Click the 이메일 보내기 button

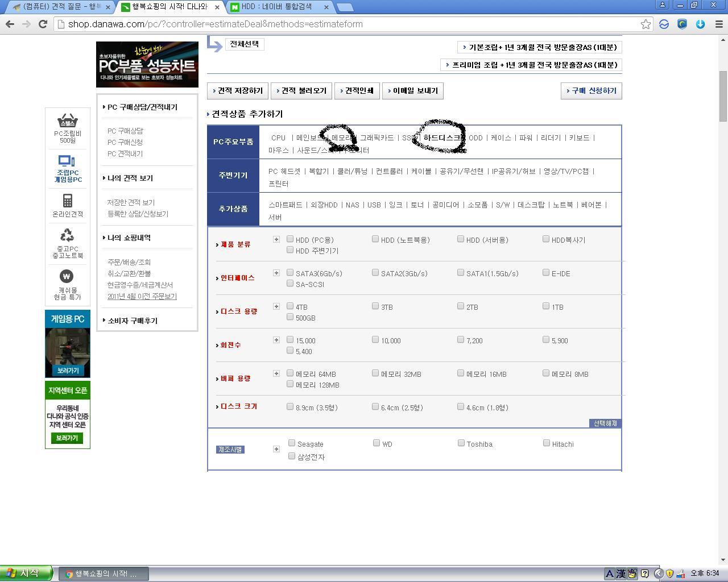[413, 91]
